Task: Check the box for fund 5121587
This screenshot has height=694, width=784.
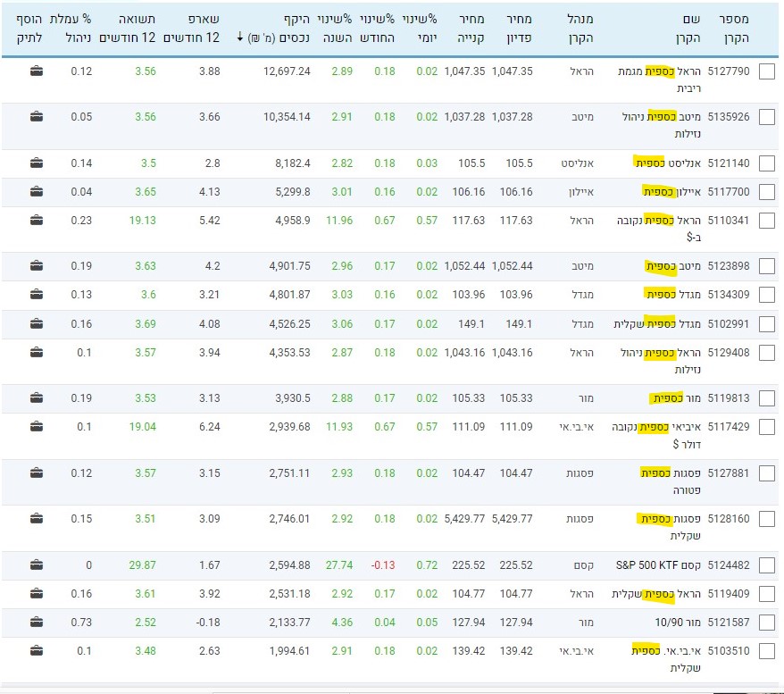Action: [x=766, y=623]
